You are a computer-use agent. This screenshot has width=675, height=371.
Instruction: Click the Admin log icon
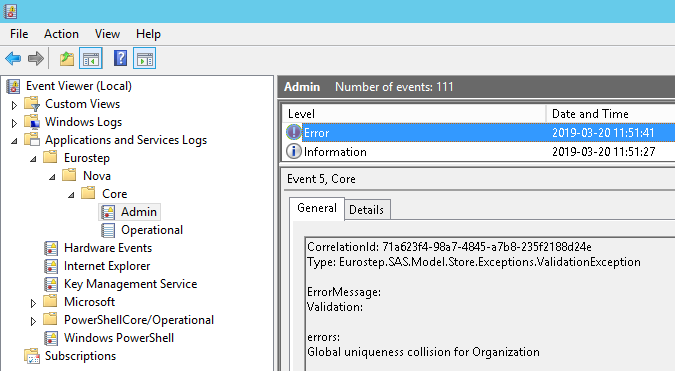tap(108, 212)
